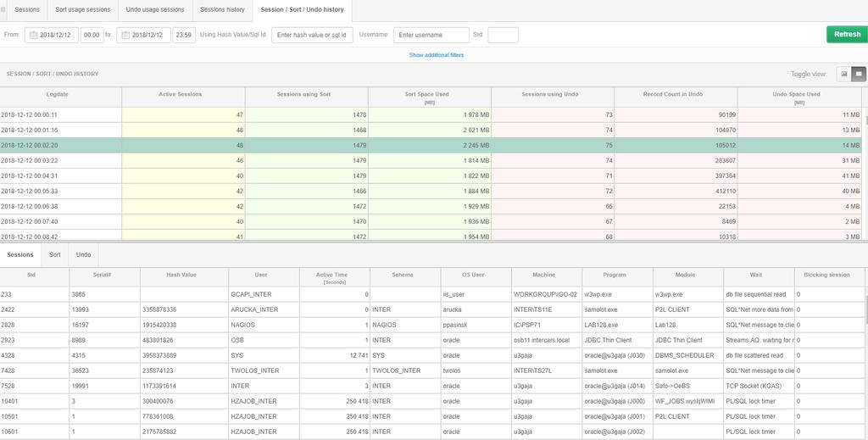
Task: Click the Wait column header
Action: 759,277
